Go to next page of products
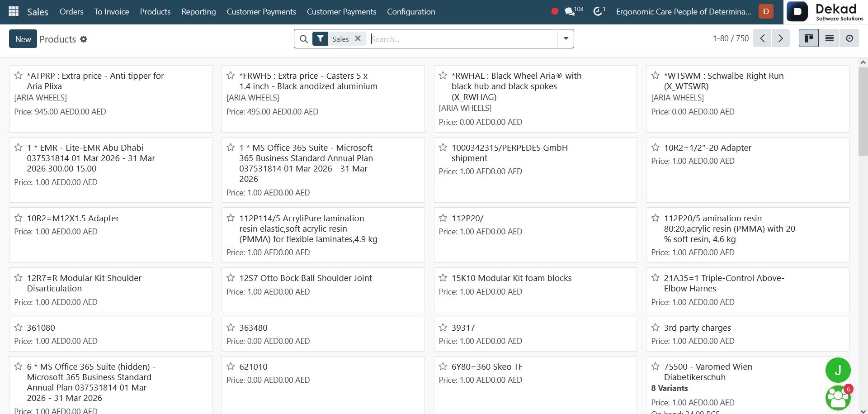This screenshot has height=414, width=868. click(x=781, y=38)
